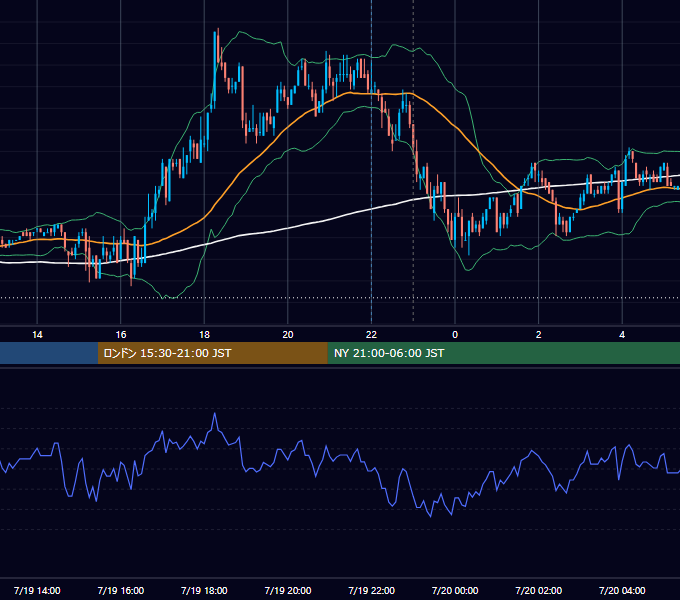Click the 7/19 14:00 timestamp label
This screenshot has height=600, width=680.
click(x=37, y=590)
